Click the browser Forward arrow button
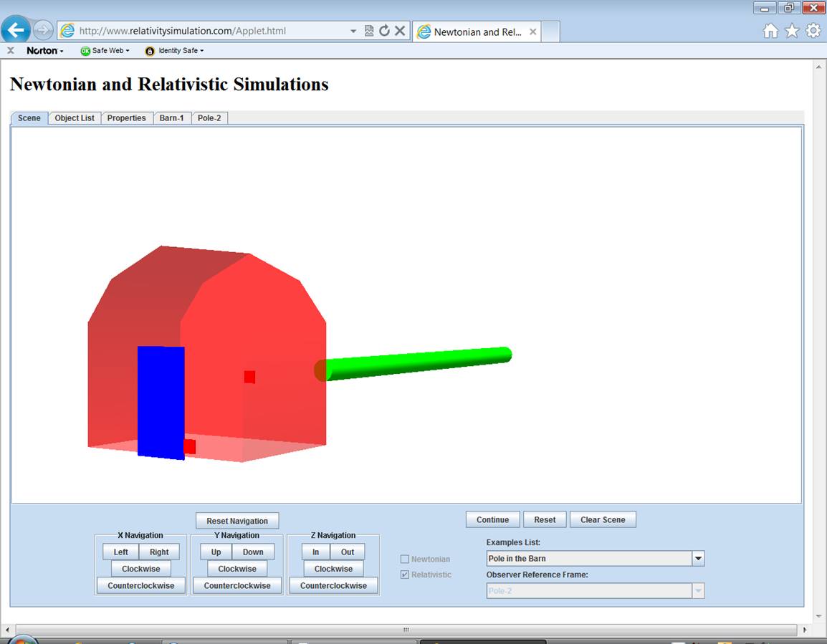Screen dimensions: 827x644 pyautogui.click(x=43, y=31)
